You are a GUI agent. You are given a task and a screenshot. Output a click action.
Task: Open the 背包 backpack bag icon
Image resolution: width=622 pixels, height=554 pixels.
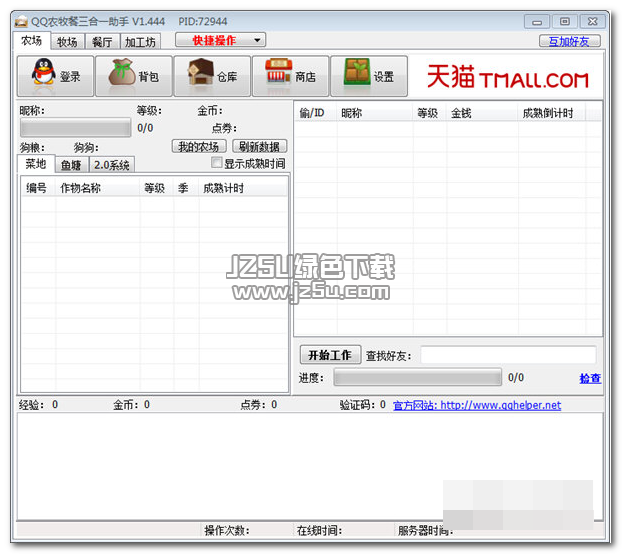134,76
